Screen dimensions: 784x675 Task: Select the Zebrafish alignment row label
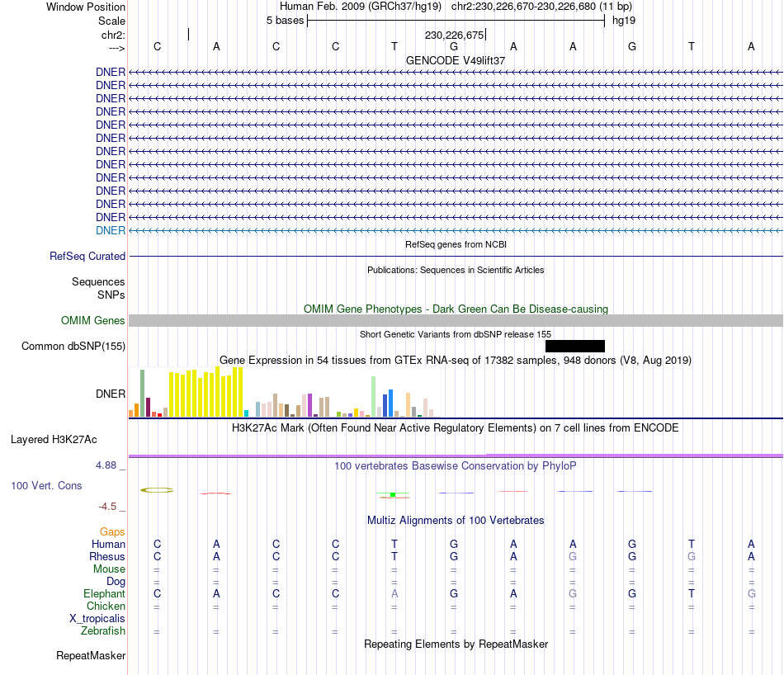[x=103, y=631]
